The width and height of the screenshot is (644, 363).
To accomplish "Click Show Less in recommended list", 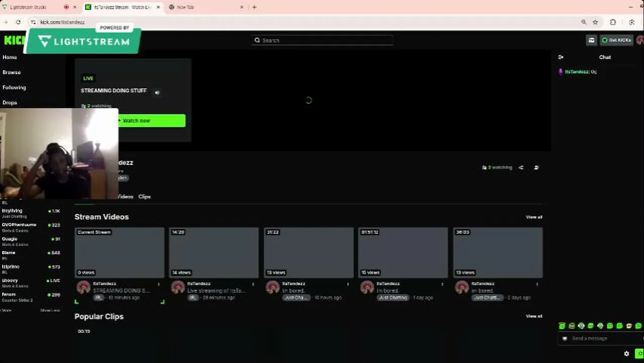I will 50,311.
